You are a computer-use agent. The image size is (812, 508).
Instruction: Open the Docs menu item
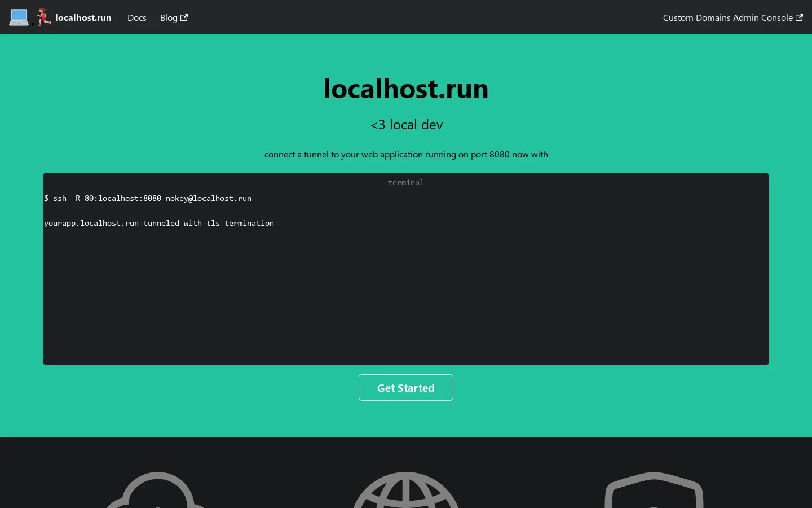(136, 17)
